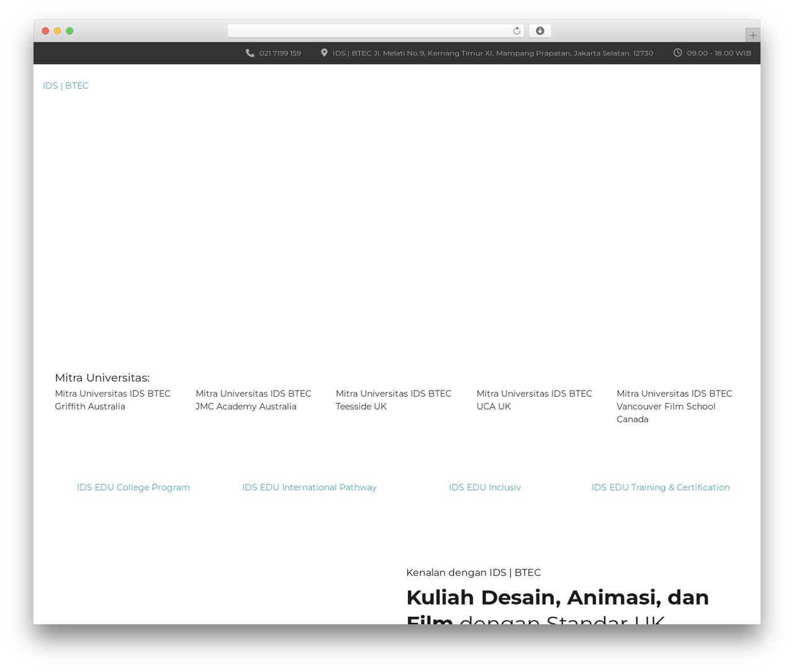Open IDS EDU International Pathway link
The height and width of the screenshot is (672, 794).
pyautogui.click(x=309, y=487)
